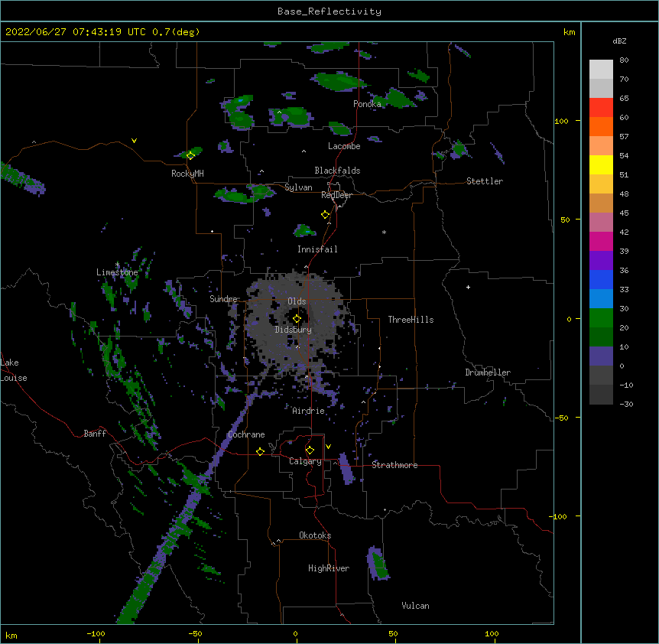Click the 57 value in dBZ legend
The image size is (659, 644).
point(624,136)
